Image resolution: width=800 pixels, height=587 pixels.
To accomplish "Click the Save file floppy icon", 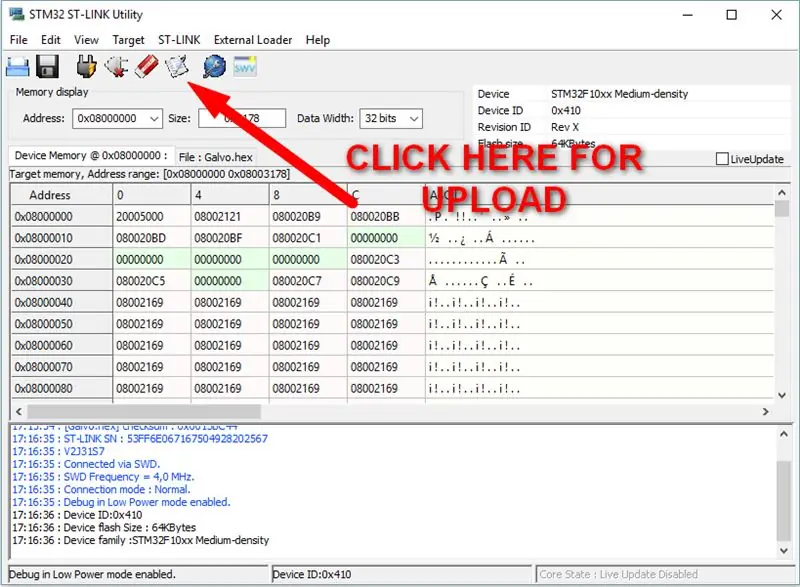I will coord(47,67).
